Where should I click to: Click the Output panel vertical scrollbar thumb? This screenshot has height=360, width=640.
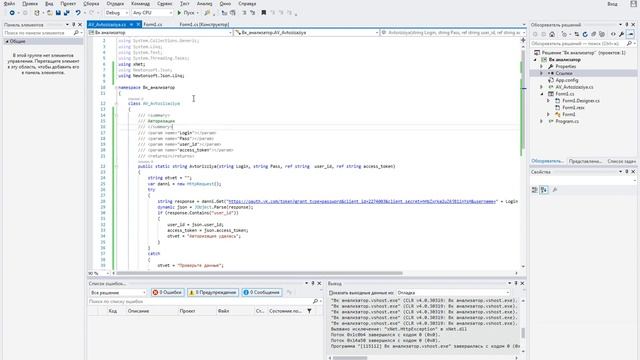pos(523,333)
